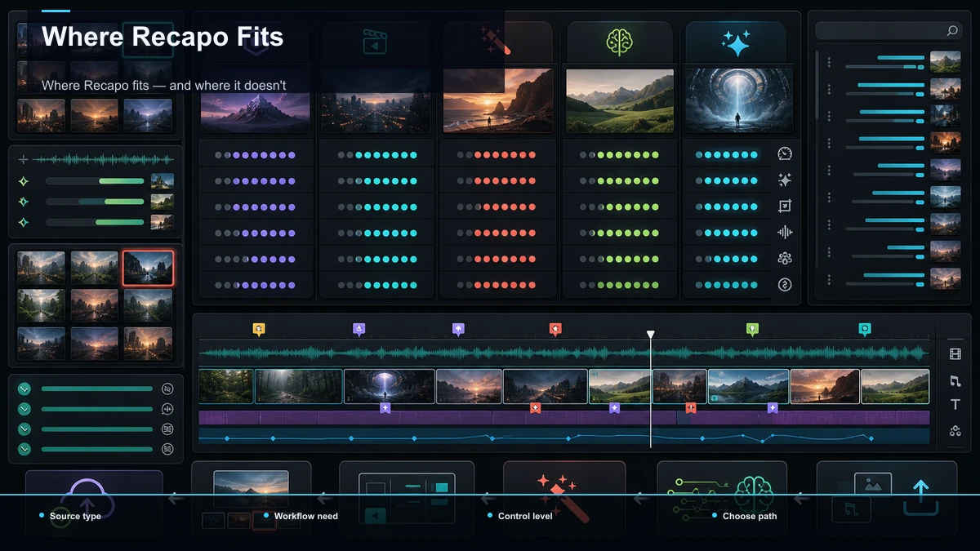Click the audio waveform bars icon
The image size is (980, 551).
pos(786,232)
